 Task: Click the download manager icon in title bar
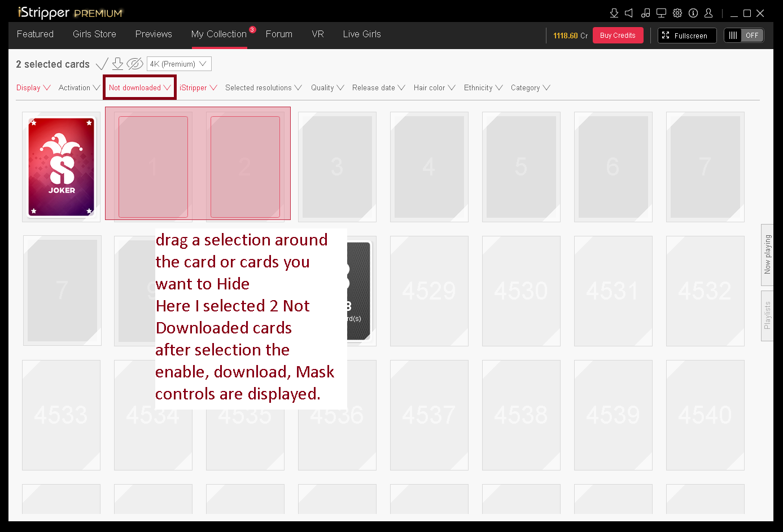point(614,13)
